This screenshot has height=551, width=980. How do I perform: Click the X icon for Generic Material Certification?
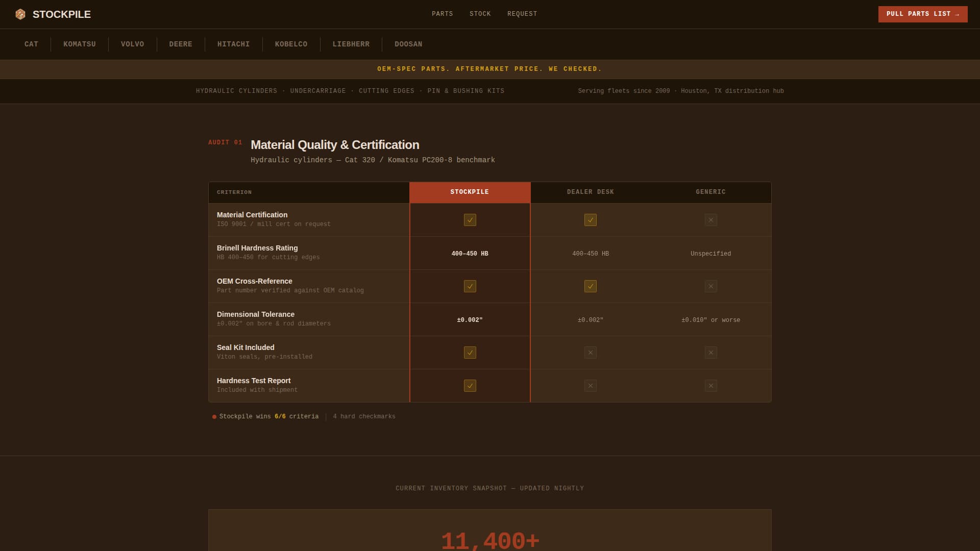(x=710, y=220)
